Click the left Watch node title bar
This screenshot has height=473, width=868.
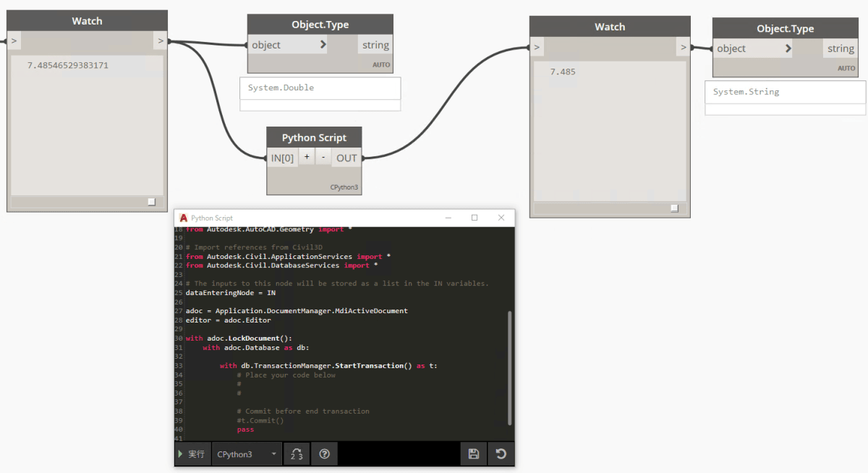click(x=87, y=21)
